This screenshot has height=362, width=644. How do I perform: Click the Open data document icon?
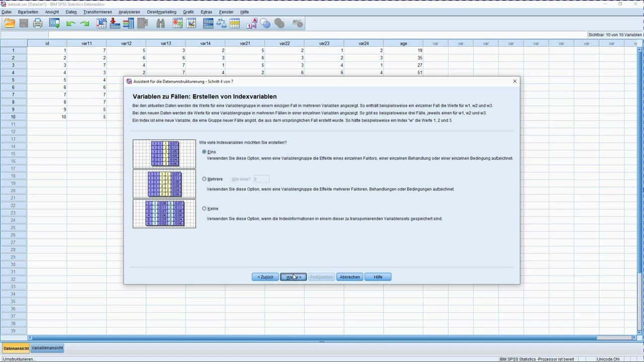pos(10,23)
